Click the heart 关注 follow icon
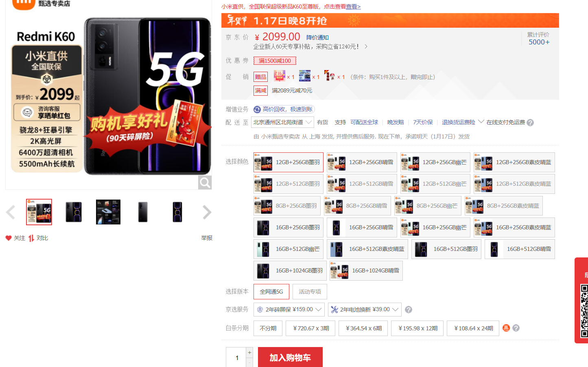Viewport: 588px width, 367px height. pyautogui.click(x=9, y=238)
